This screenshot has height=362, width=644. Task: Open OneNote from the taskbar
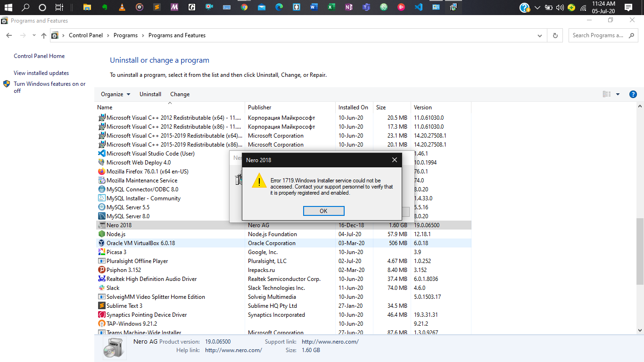tap(349, 7)
